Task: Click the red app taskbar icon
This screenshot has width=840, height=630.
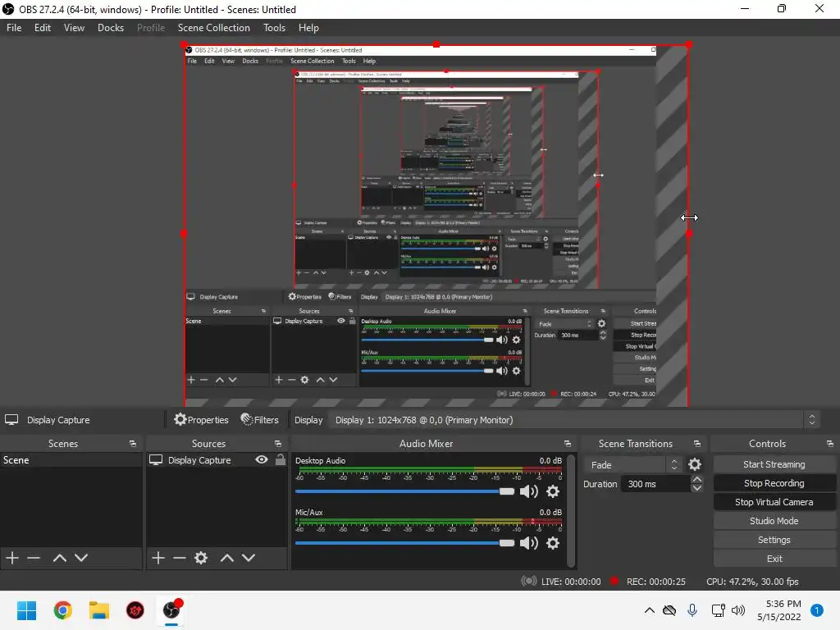Action: (135, 610)
